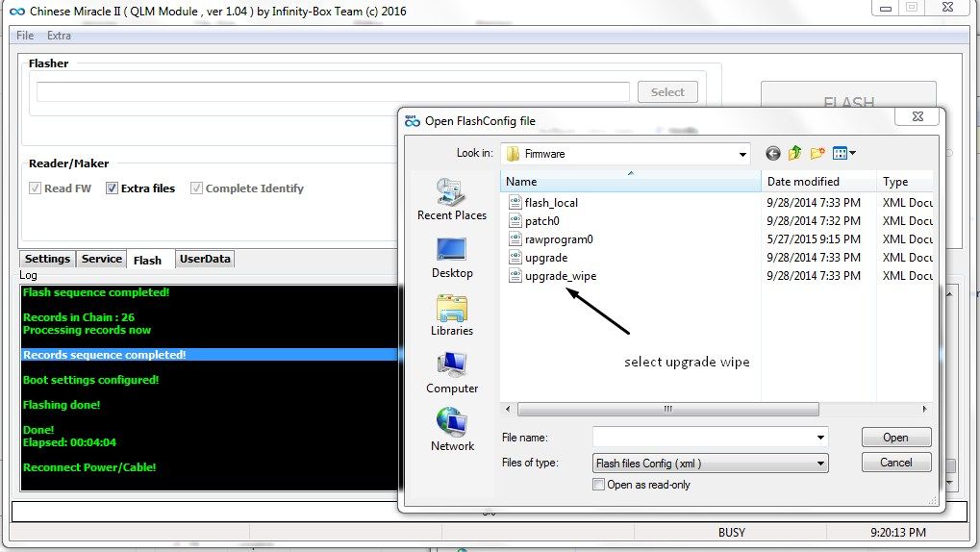
Task: Go to Recent Places in sidebar
Action: pos(451,200)
